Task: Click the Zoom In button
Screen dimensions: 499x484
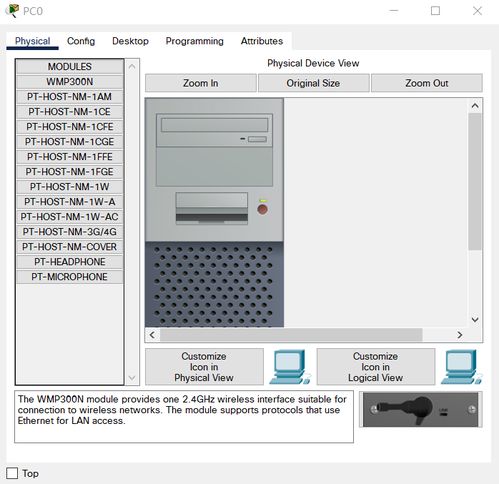Action: coord(201,83)
